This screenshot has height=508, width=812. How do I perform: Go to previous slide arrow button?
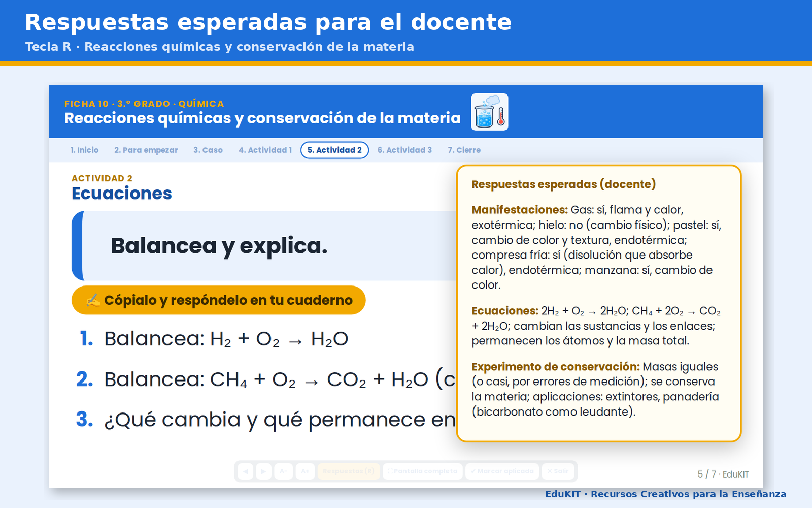pyautogui.click(x=246, y=471)
